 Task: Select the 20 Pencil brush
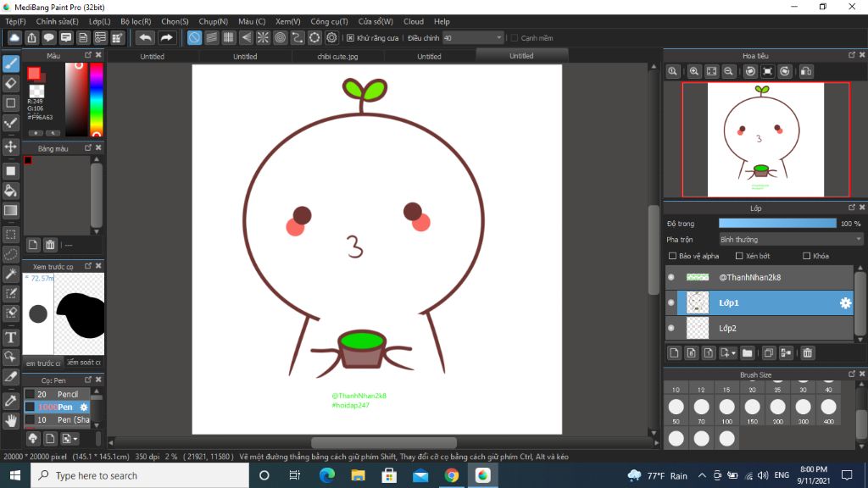(x=57, y=394)
